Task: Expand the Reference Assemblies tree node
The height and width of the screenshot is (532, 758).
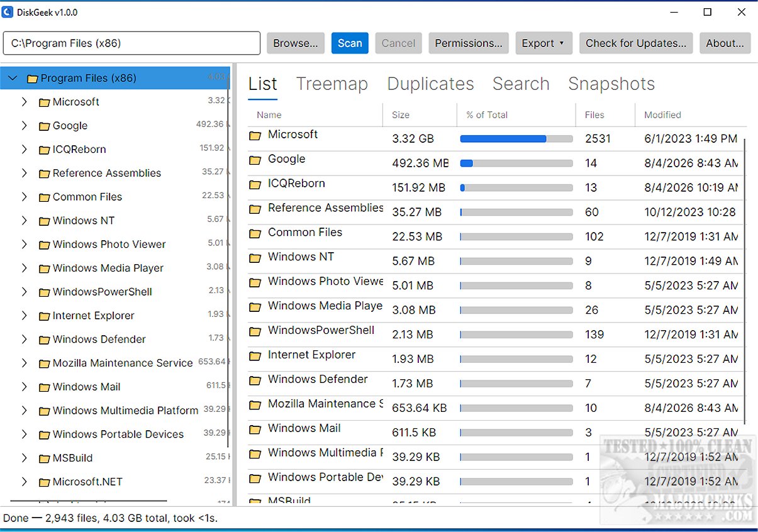Action: (24, 173)
